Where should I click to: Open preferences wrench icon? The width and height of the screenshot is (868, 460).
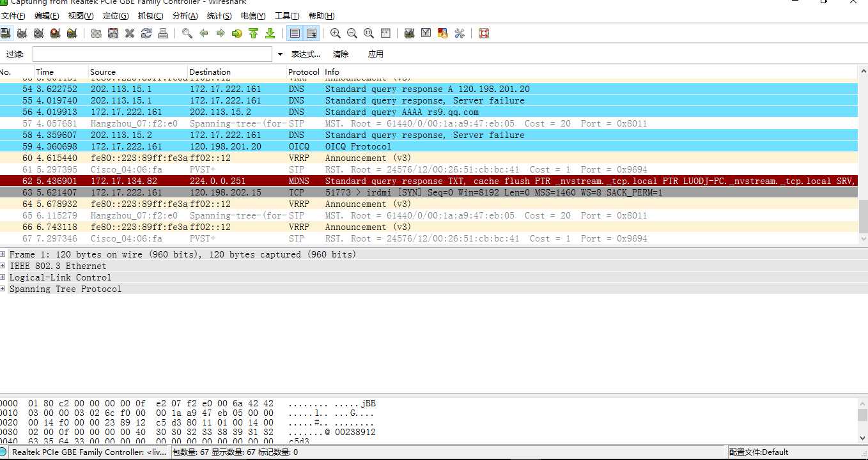460,33
